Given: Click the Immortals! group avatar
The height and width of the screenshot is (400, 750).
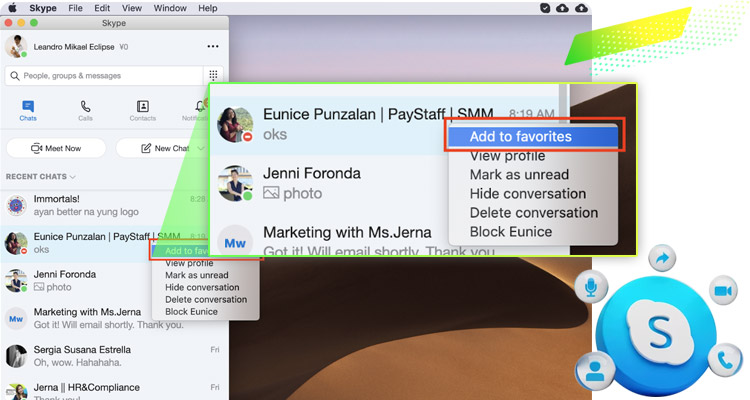Looking at the screenshot, I should tap(16, 205).
